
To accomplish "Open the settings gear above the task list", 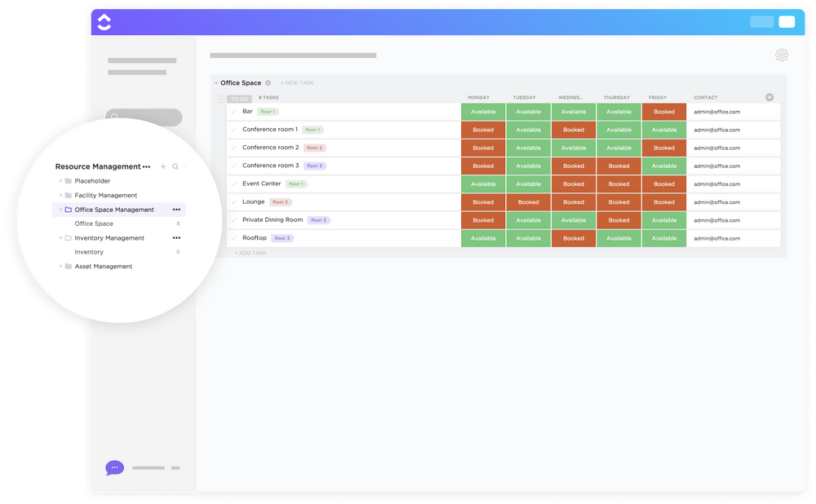I will pyautogui.click(x=782, y=55).
